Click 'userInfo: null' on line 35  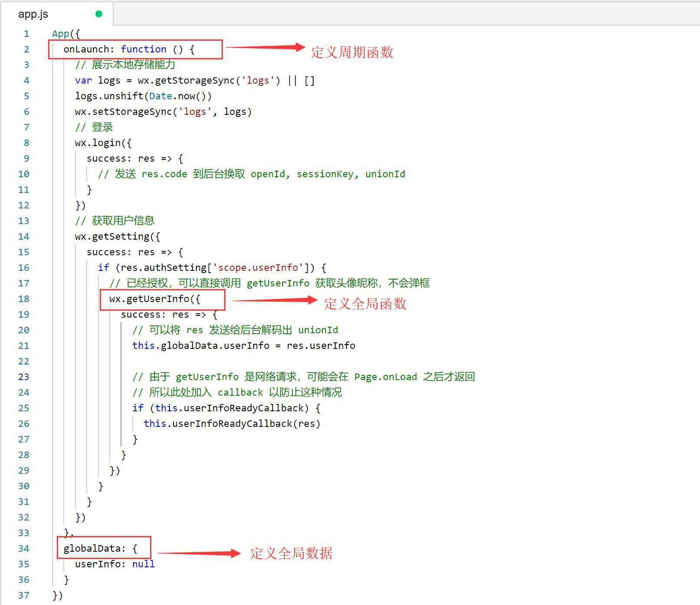114,564
